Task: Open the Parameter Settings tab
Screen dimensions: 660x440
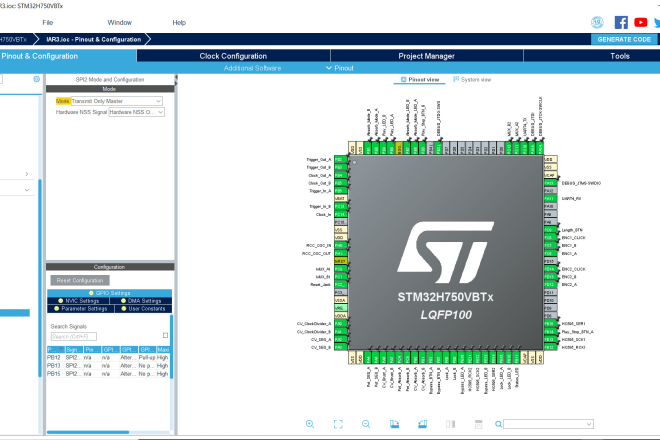Action: tap(80, 309)
